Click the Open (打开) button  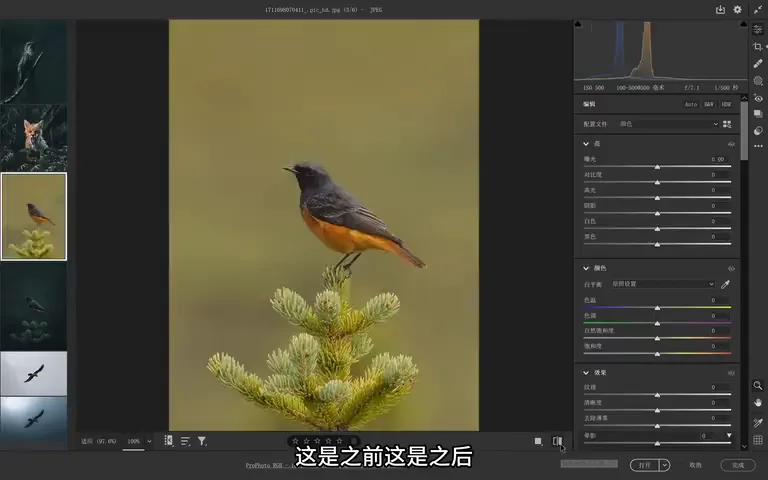coord(645,465)
